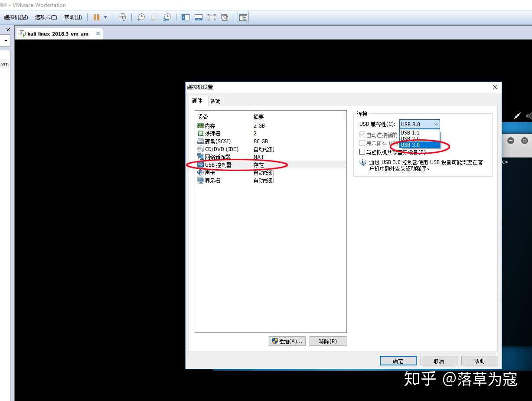Toggle the thumbnail bar view icon
Image resolution: width=532 pixels, height=401 pixels.
point(199,17)
